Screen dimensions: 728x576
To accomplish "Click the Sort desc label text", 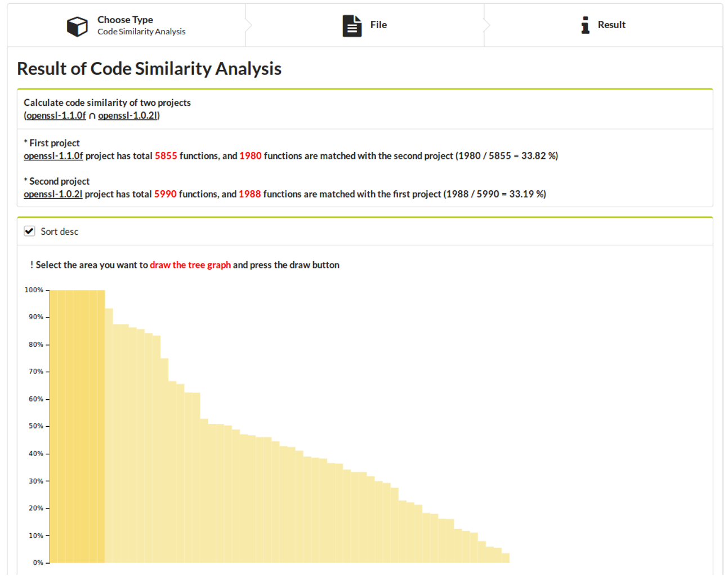I will 59,232.
